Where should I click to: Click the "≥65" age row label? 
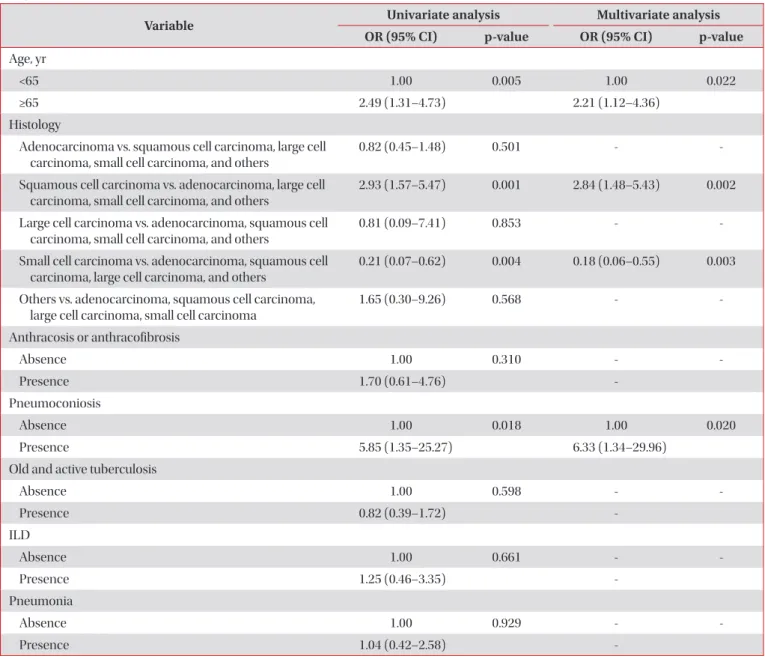(29, 103)
